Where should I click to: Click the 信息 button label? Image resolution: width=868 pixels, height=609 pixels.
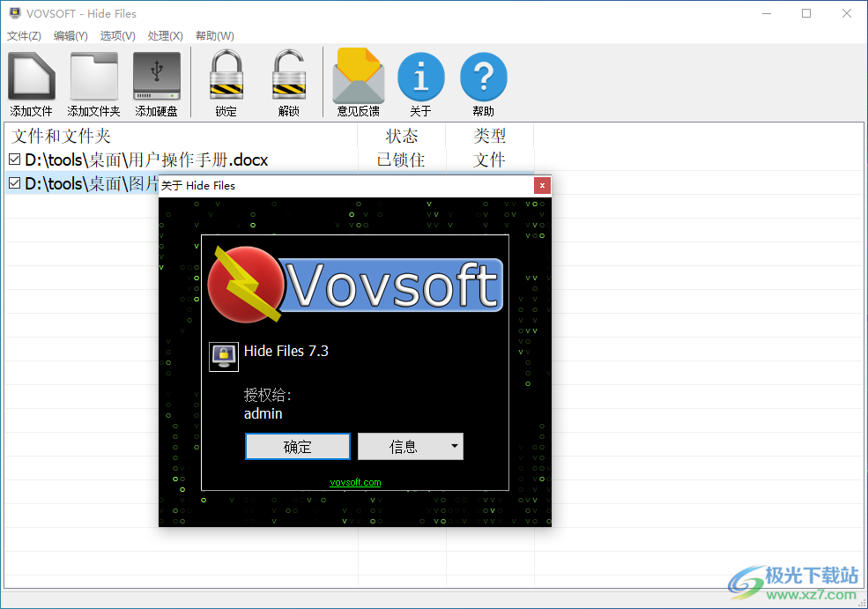click(403, 446)
